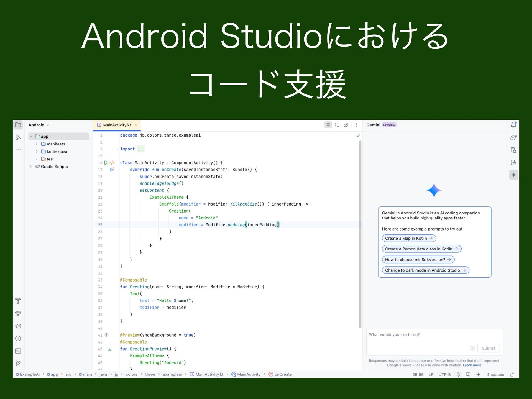This screenshot has width=532, height=399.
Task: Open the Terminal tool window icon
Action: [x=18, y=351]
